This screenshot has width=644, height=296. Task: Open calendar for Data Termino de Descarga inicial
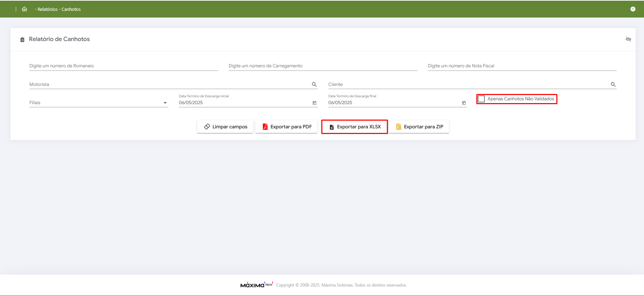click(314, 103)
